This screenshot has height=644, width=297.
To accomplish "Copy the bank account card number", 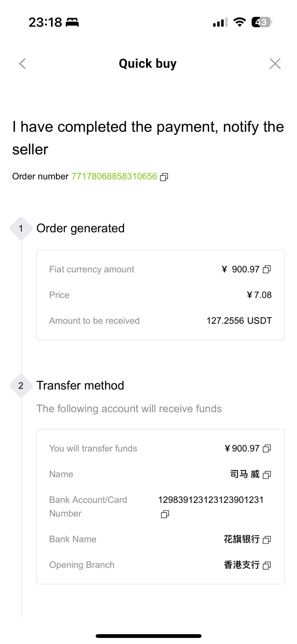I will [x=165, y=514].
